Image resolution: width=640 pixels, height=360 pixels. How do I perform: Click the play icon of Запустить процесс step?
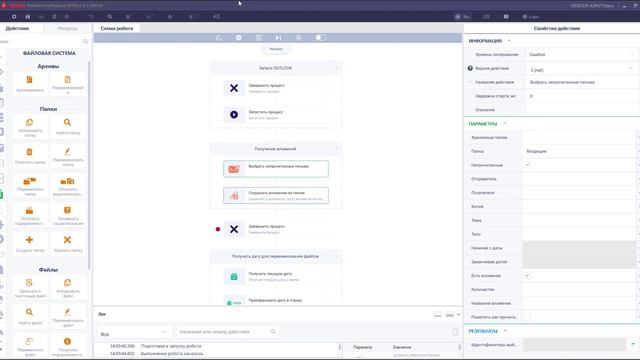coord(234,115)
